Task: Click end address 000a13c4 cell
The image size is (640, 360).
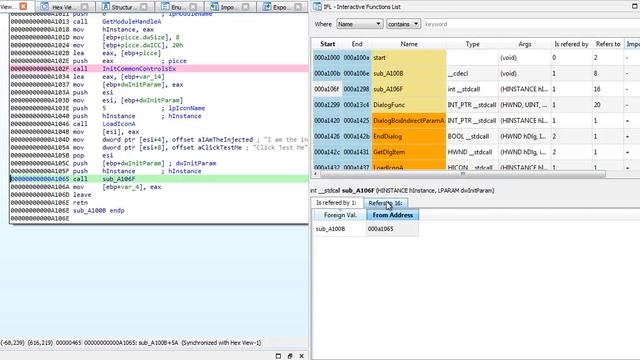Action: coord(357,105)
